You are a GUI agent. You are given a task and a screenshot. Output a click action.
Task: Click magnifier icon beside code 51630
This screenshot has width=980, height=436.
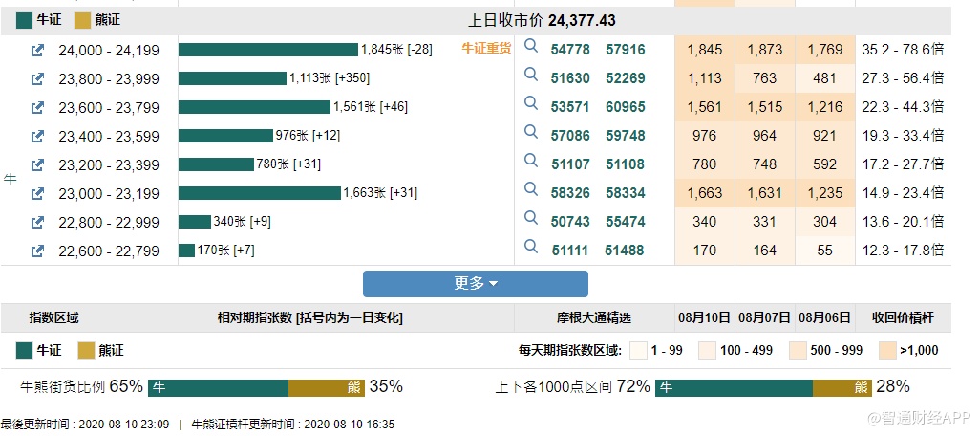531,75
